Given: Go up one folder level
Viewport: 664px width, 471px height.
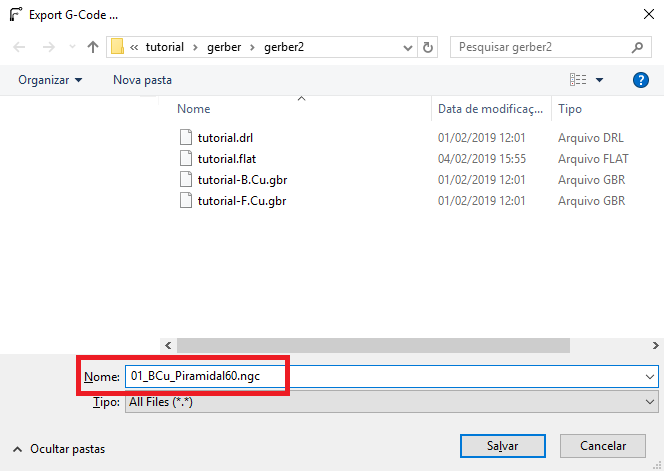Looking at the screenshot, I should tap(93, 47).
